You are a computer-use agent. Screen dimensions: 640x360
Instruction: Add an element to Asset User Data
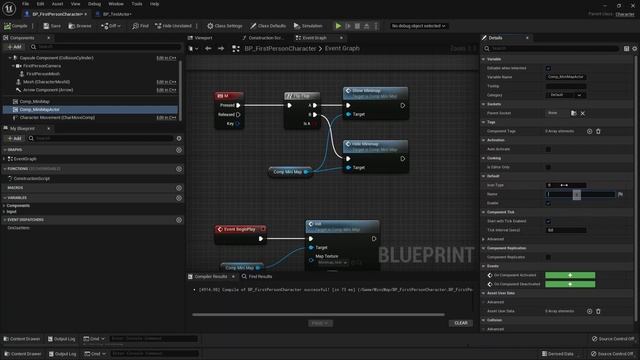589,311
